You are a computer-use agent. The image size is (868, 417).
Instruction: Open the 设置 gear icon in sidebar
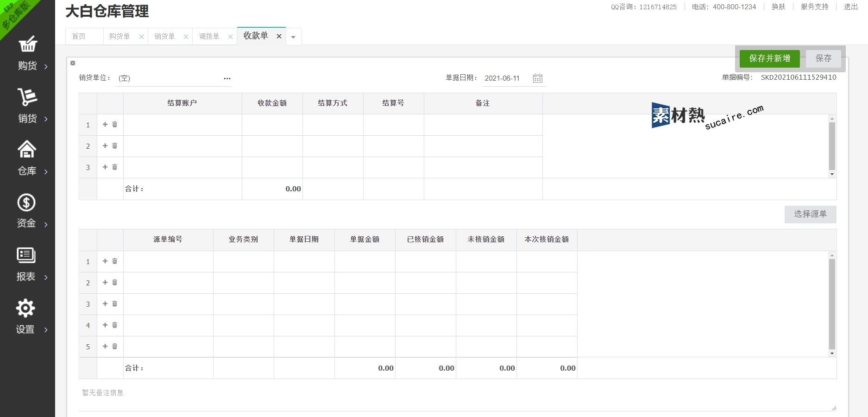coord(25,308)
